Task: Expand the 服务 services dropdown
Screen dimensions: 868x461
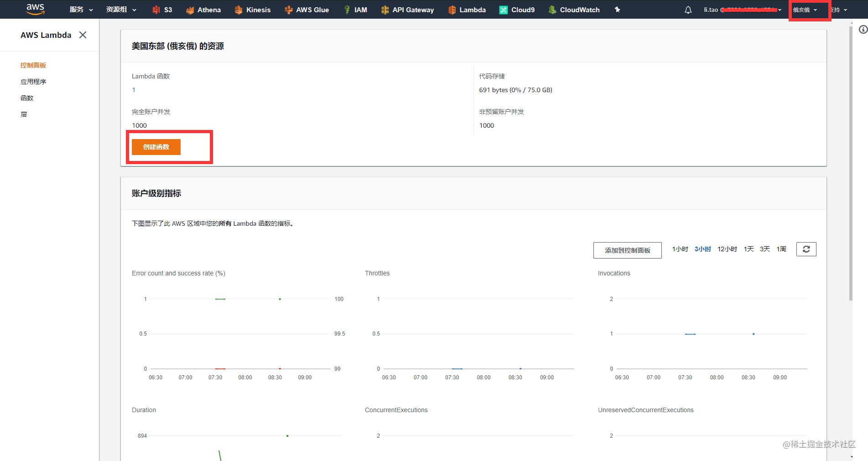Action: (x=80, y=9)
